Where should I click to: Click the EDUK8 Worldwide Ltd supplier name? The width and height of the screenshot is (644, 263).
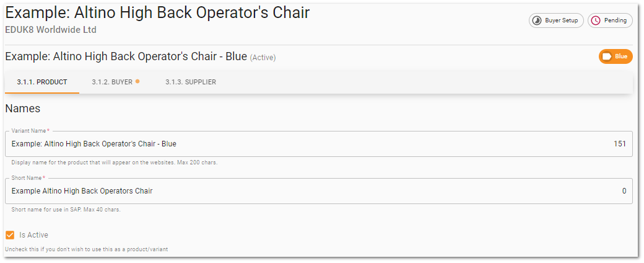coord(51,30)
